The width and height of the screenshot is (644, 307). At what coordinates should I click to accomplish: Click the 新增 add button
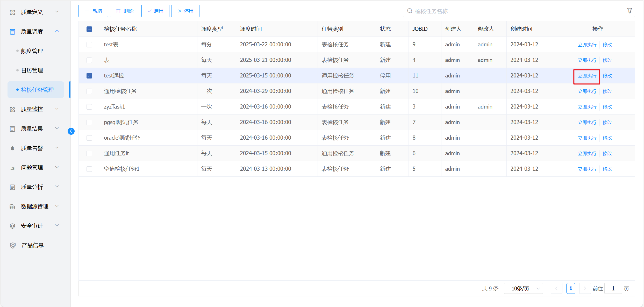[x=93, y=11]
